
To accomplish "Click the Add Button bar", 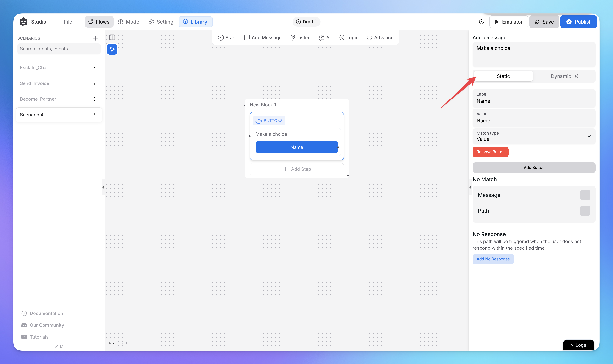I will click(x=534, y=167).
